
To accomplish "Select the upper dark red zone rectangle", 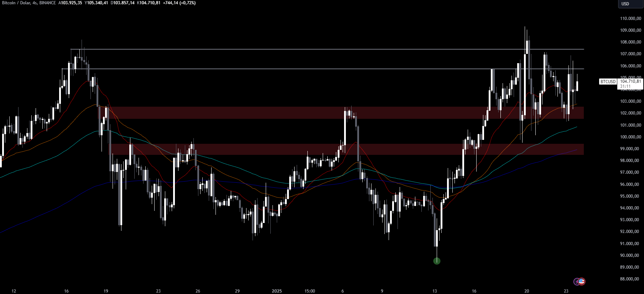I will pyautogui.click(x=341, y=113).
